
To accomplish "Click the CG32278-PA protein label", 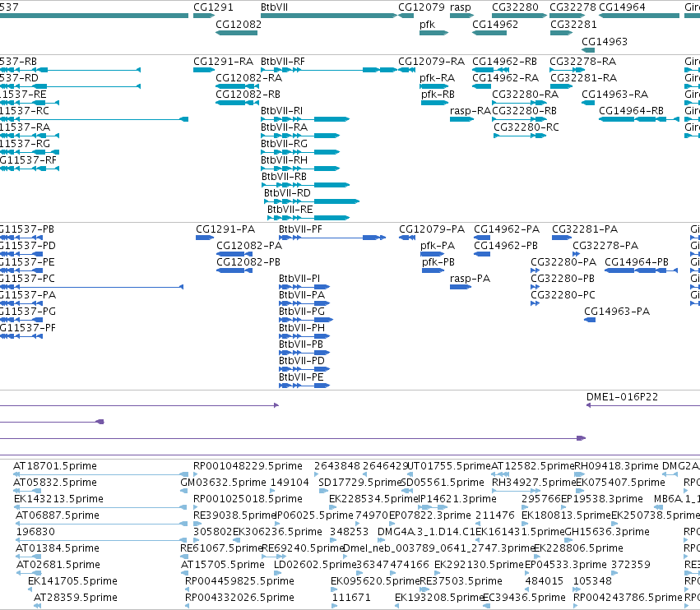I will pos(605,246).
